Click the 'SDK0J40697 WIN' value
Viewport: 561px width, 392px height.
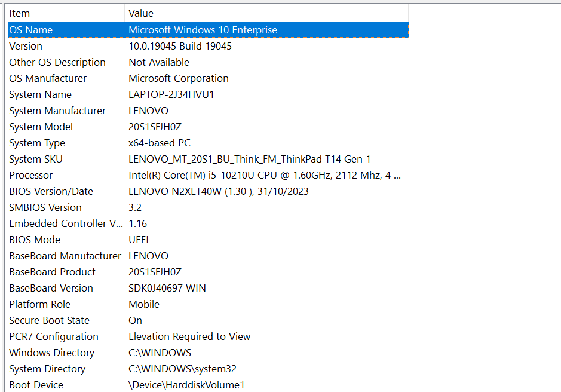tap(167, 288)
